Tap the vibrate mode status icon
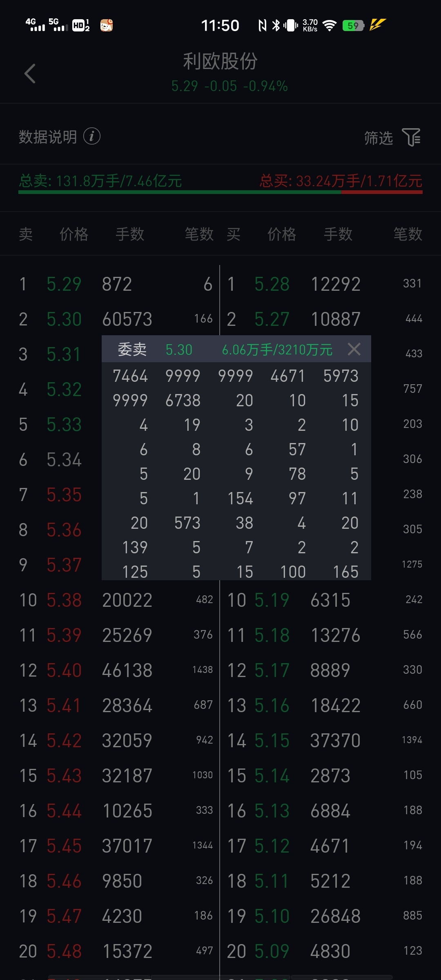This screenshot has width=441, height=980. click(291, 25)
